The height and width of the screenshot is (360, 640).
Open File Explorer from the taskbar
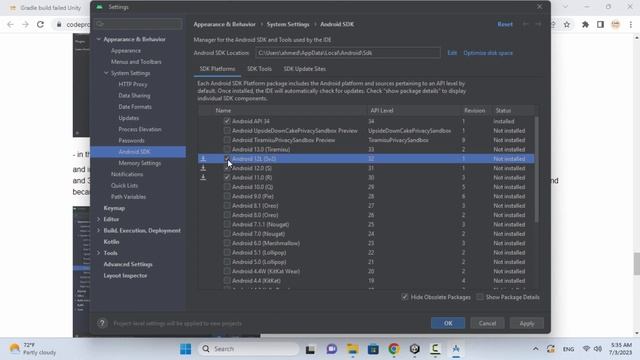[x=352, y=349]
